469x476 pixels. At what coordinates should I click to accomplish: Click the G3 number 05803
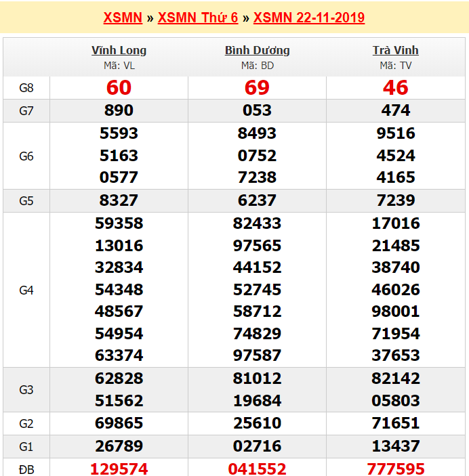point(395,401)
